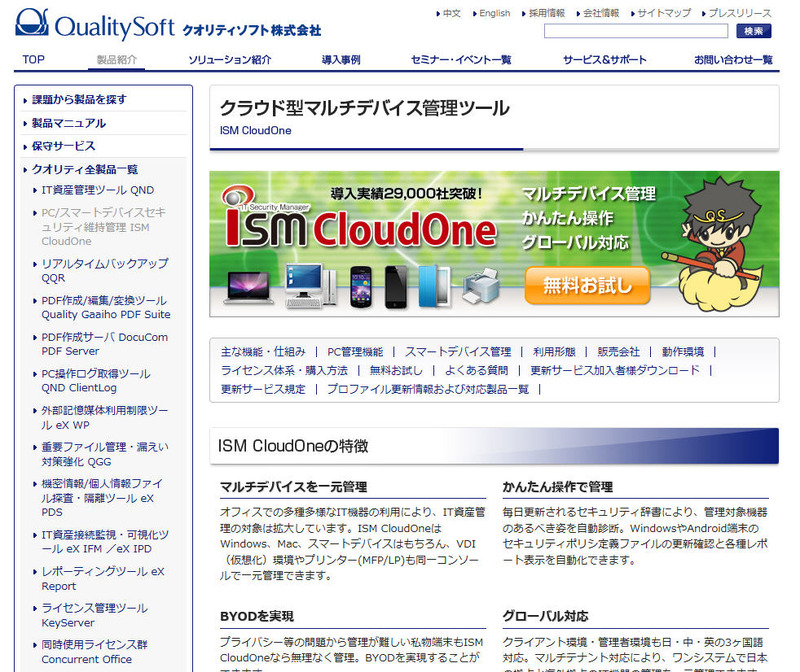800x672 pixels.
Task: Expand 保守サービス sidebar section
Action: pyautogui.click(x=64, y=146)
